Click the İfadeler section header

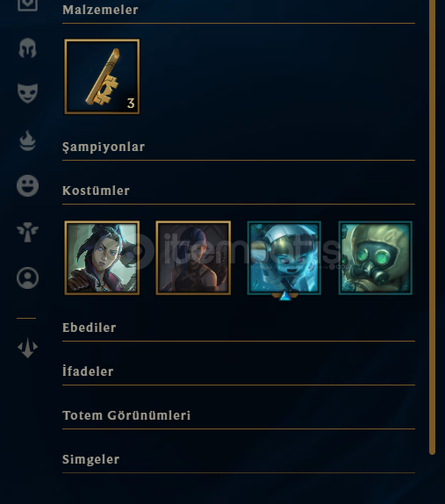(88, 371)
